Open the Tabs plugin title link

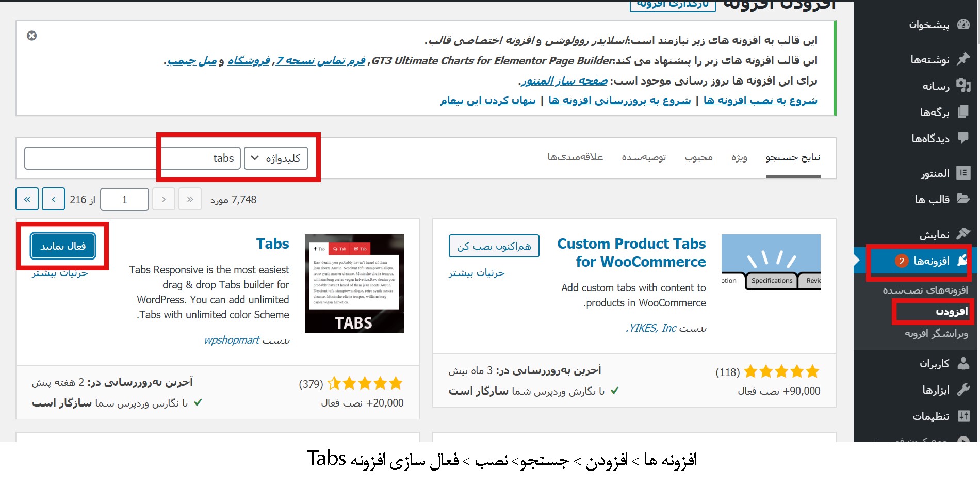(273, 244)
